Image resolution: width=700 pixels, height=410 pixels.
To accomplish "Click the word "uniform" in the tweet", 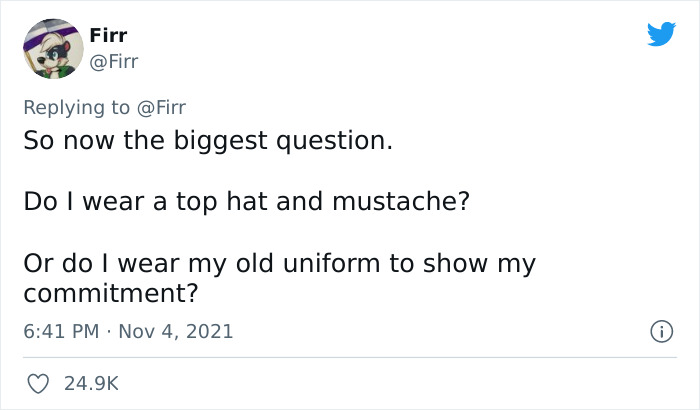I will tap(329, 264).
